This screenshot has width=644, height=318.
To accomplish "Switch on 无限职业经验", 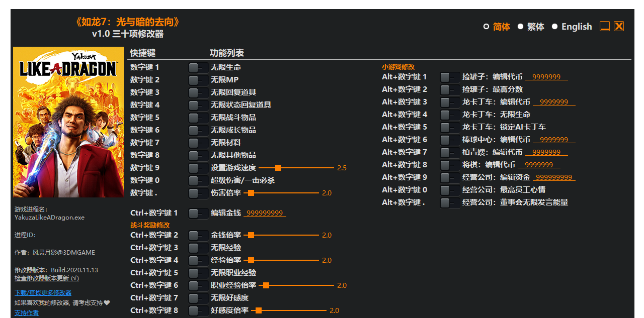I will pos(198,273).
